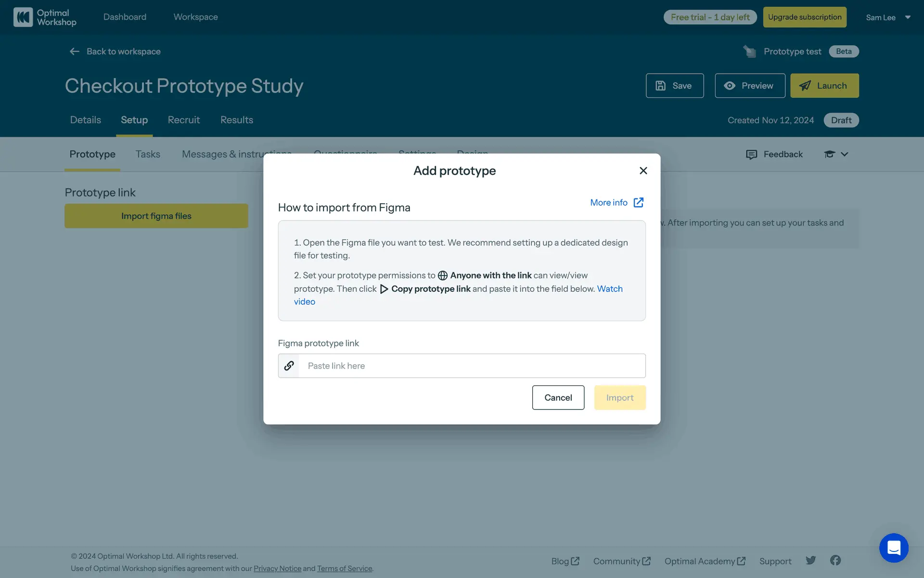Close the Add prototype dialog
Image resolution: width=924 pixels, height=578 pixels.
pyautogui.click(x=643, y=171)
